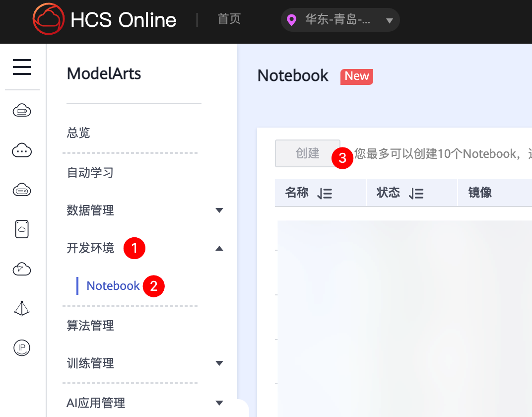Click the ModelArts sidebar heading
This screenshot has width=532, height=417.
point(104,73)
